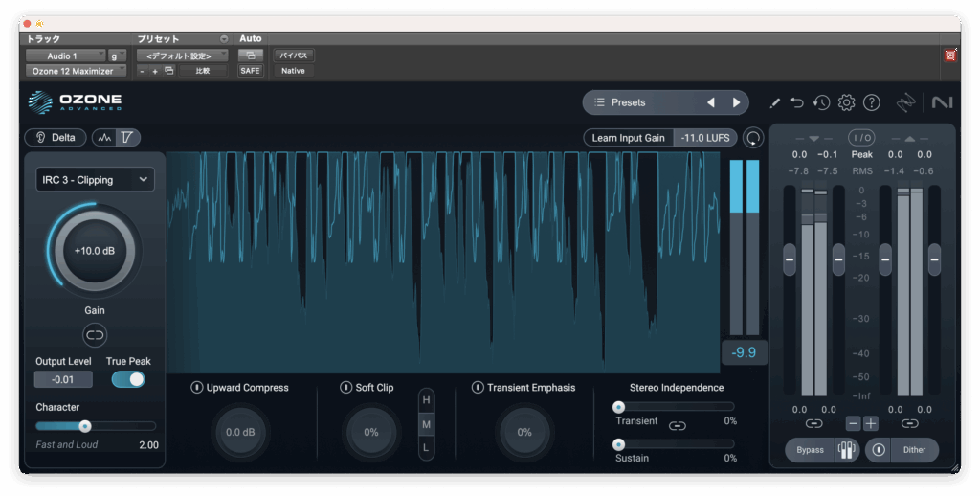Toggle the True Peak switch

coord(128,379)
